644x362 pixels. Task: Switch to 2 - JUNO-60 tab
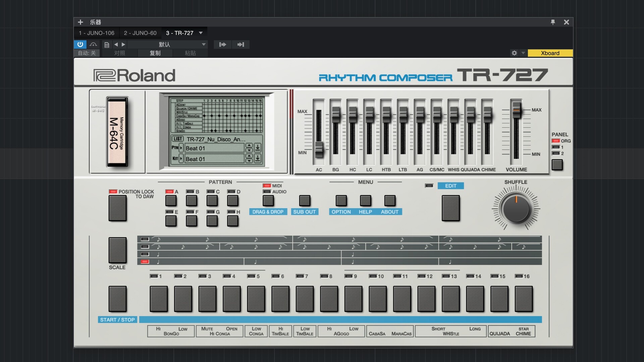click(x=140, y=33)
